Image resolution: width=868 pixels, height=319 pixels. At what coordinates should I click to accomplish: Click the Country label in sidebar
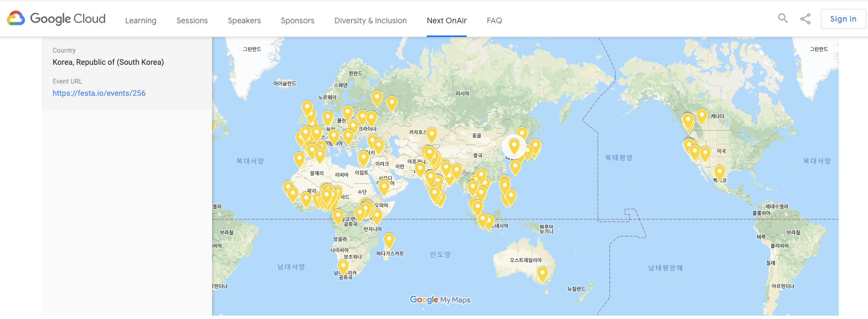click(64, 50)
